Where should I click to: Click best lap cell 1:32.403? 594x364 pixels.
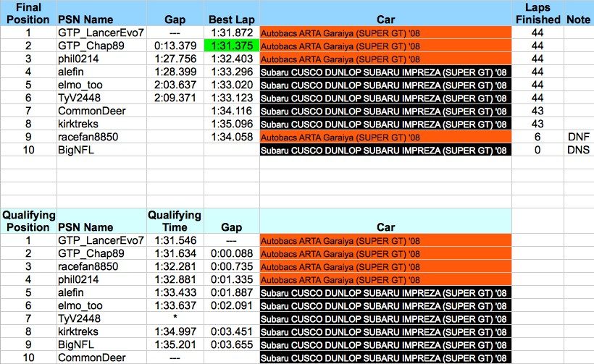(232, 59)
